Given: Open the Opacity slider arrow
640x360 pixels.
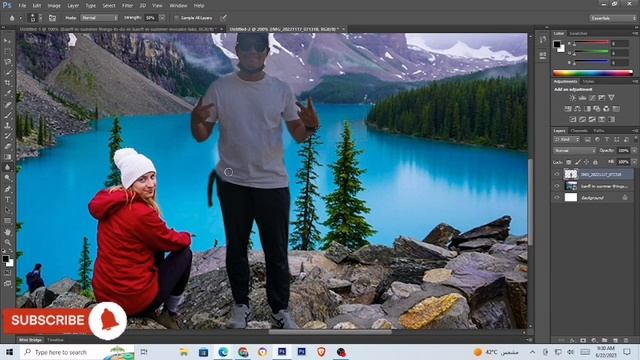Looking at the screenshot, I should pos(634,151).
